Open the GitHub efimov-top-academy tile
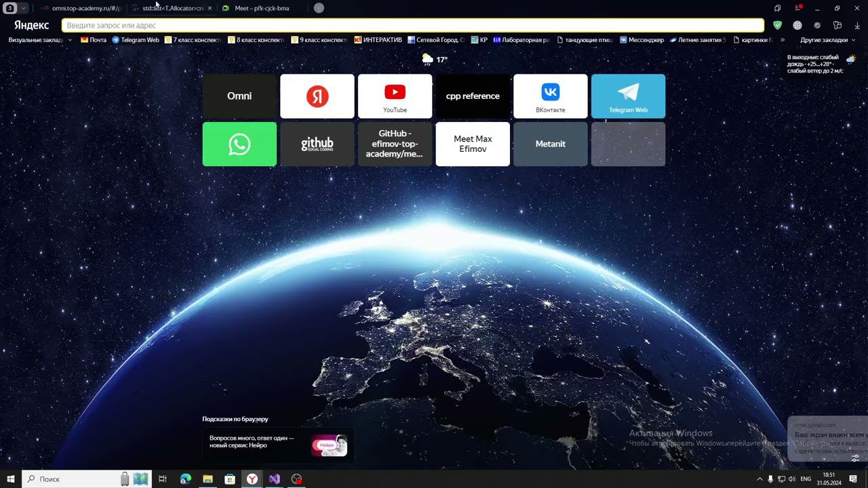 click(395, 144)
